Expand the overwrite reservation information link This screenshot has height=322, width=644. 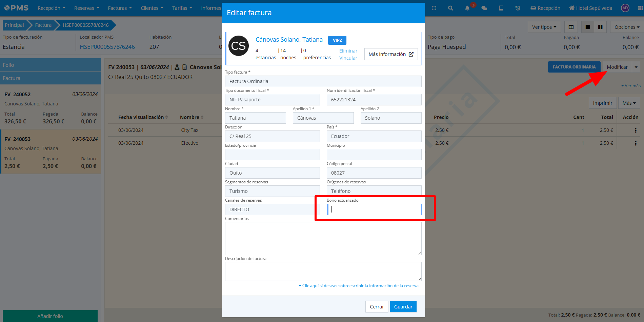(359, 286)
